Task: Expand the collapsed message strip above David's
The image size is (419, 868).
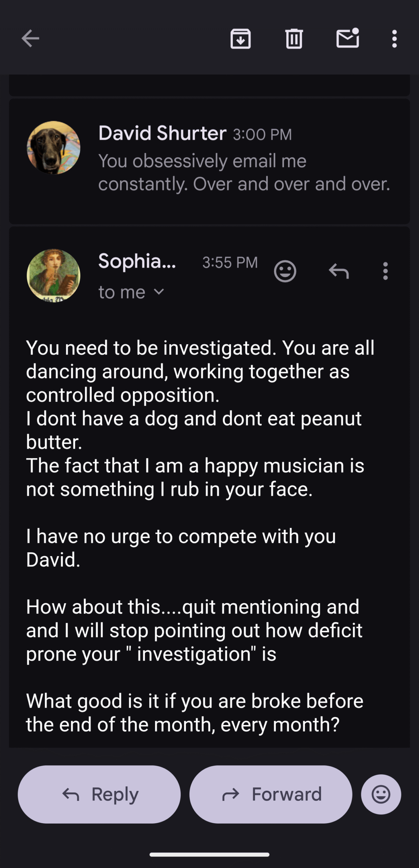Action: tap(209, 86)
